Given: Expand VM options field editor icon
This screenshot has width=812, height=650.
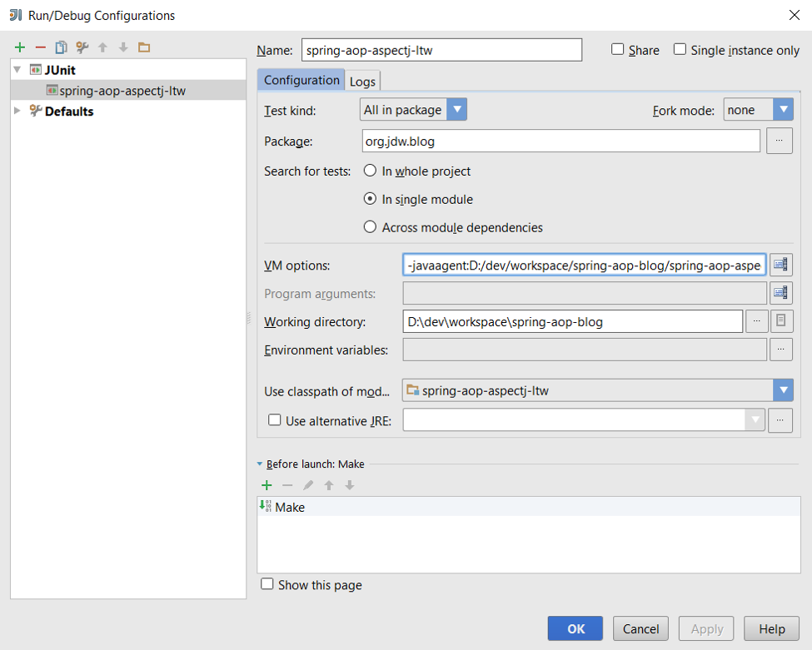Looking at the screenshot, I should (781, 265).
